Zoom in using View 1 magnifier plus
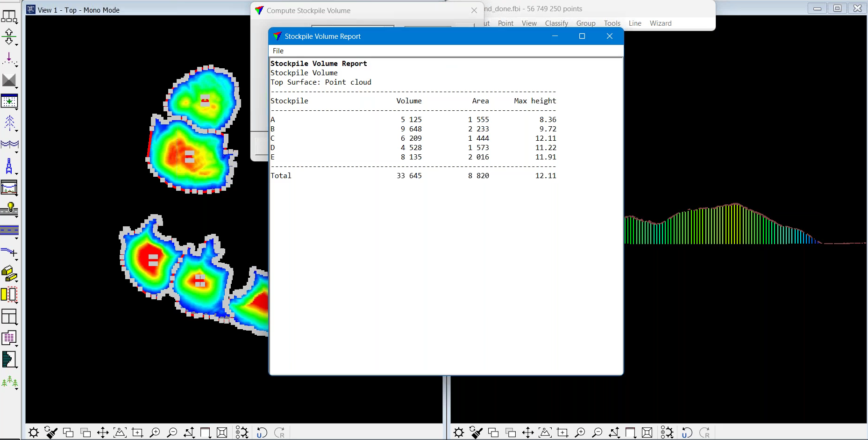Screen dimensions: 868x440 (155, 433)
